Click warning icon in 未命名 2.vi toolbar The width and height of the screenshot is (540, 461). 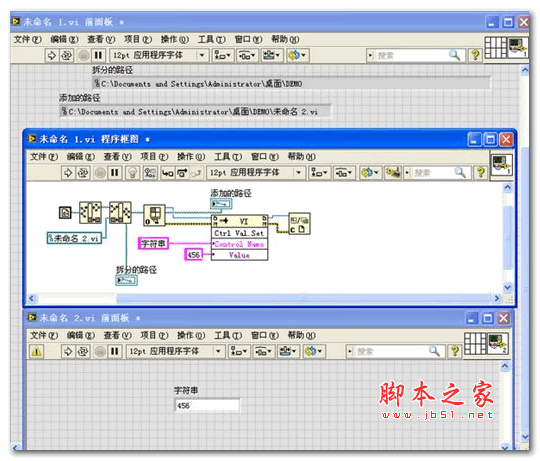(37, 352)
